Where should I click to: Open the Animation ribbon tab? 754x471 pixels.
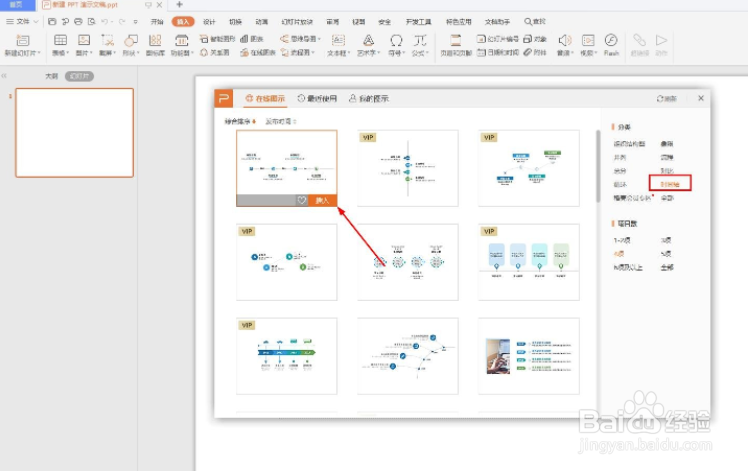262,22
